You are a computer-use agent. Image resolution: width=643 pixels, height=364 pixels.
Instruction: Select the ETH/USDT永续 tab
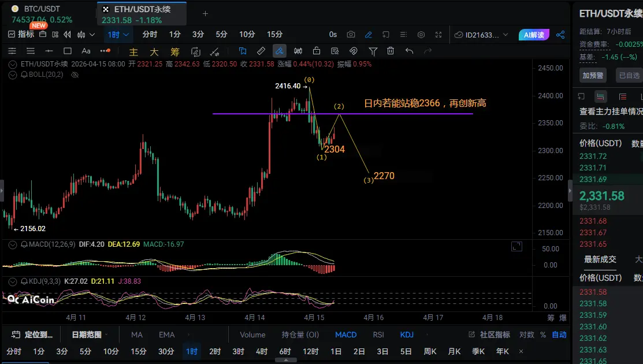point(142,14)
